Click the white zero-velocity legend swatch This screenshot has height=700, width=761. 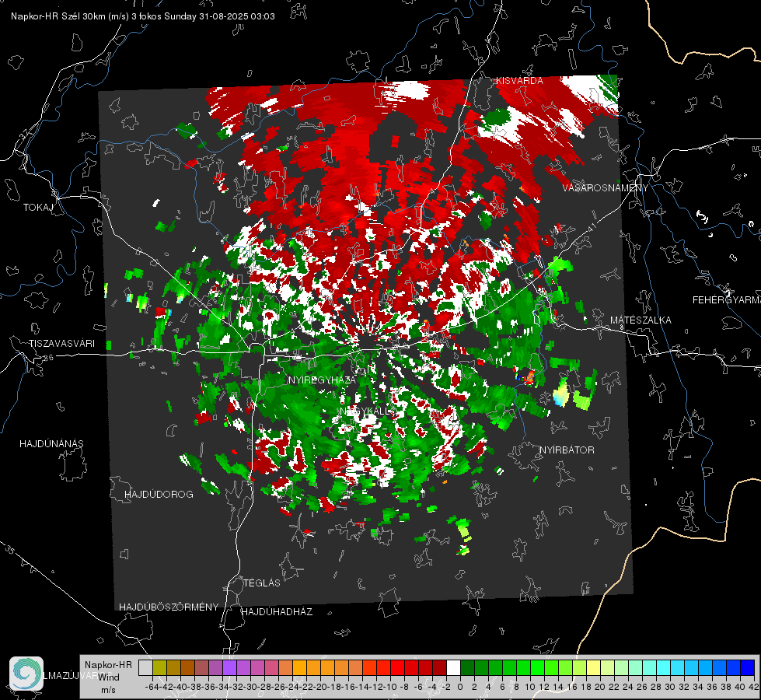tap(453, 667)
